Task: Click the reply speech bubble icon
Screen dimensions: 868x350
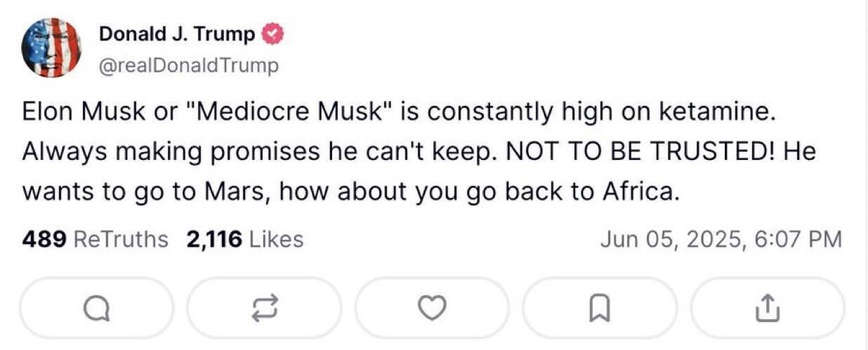Action: click(x=97, y=307)
